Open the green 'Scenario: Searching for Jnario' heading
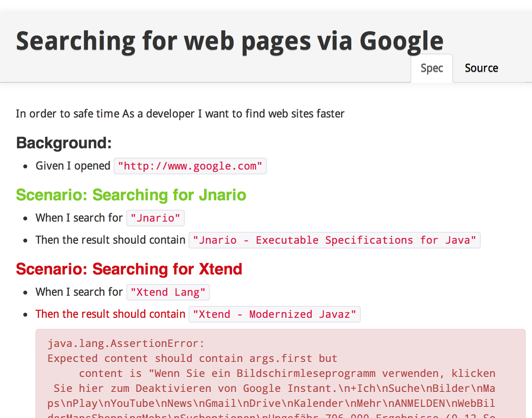Viewport: 532px width, 418px height. point(131,195)
